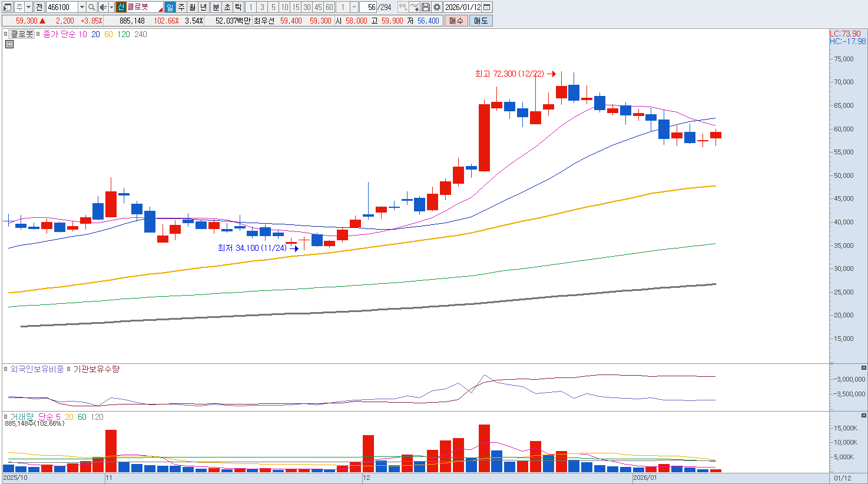The width and height of the screenshot is (868, 484).
Task: Click the line drawing tool icon
Action: (x=415, y=7)
